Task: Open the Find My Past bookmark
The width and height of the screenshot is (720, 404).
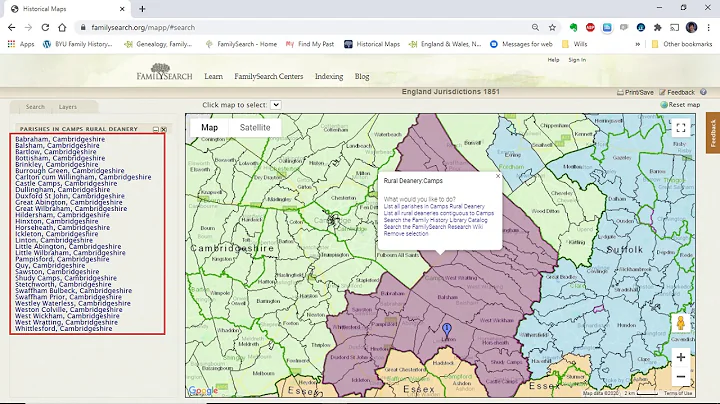Action: point(310,44)
